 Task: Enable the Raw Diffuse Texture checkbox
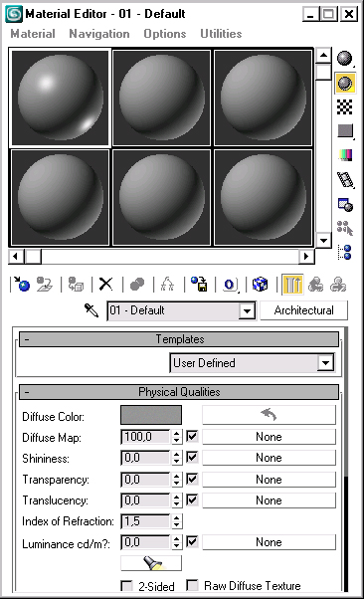[x=192, y=585]
